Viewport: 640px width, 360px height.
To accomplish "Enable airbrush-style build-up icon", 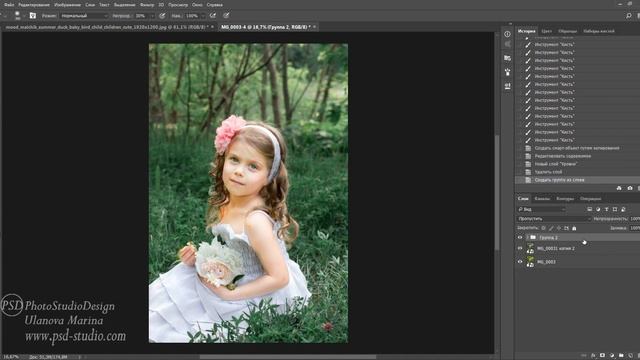I will pos(213,16).
